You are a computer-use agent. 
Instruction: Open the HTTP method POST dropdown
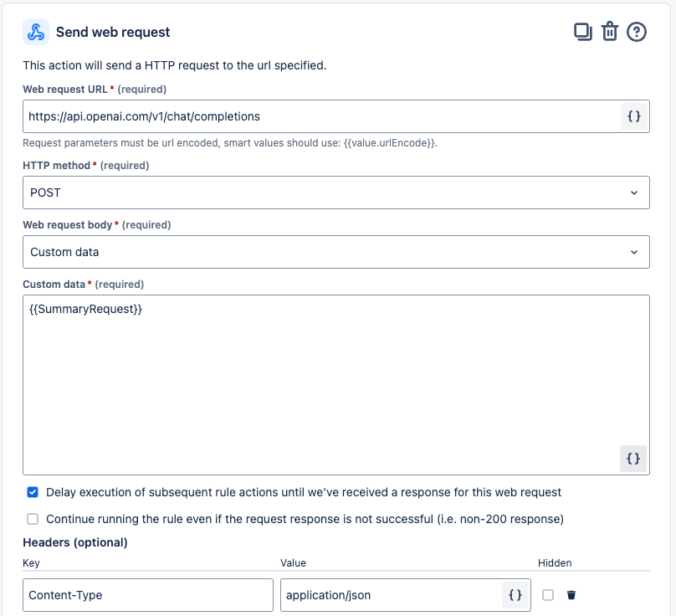click(x=335, y=192)
